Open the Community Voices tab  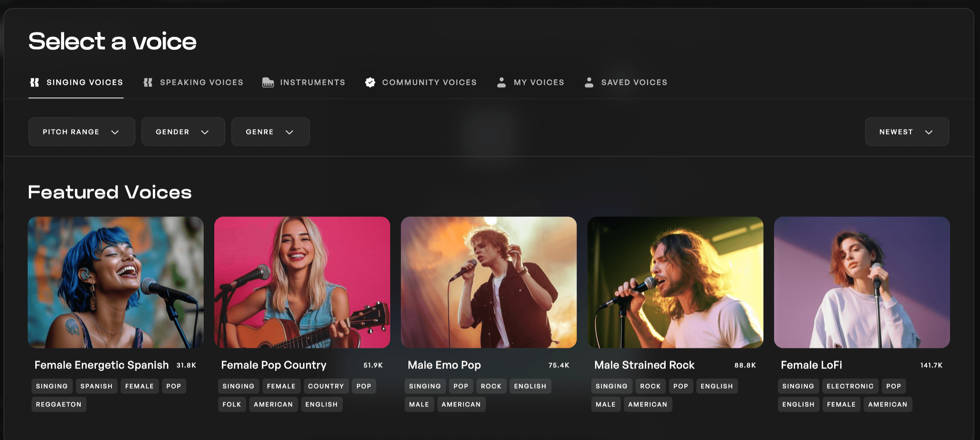[421, 82]
